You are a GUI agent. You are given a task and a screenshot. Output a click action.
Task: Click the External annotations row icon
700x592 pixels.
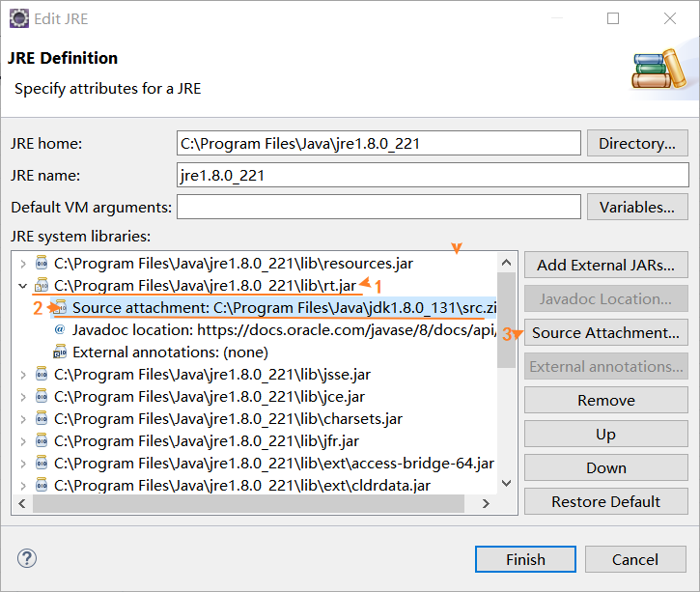tap(60, 352)
